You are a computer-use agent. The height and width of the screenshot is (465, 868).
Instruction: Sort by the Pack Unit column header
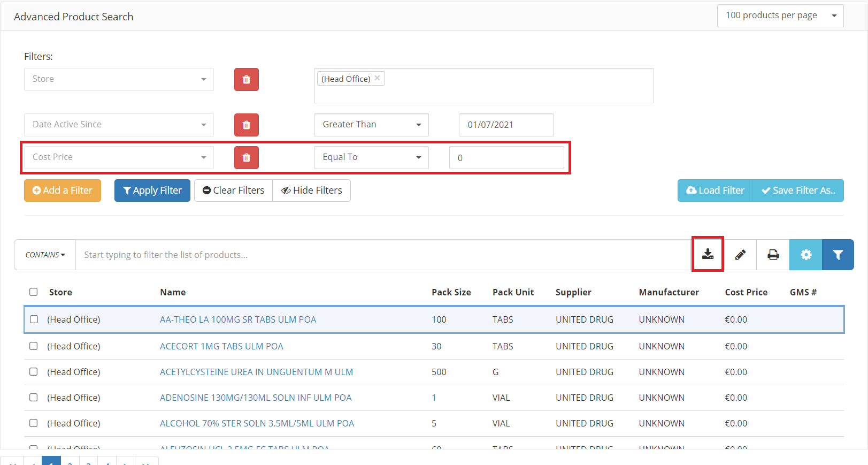tap(513, 292)
